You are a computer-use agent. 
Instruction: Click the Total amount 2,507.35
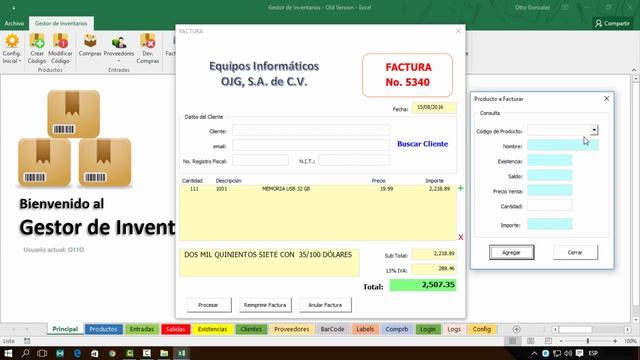click(423, 285)
